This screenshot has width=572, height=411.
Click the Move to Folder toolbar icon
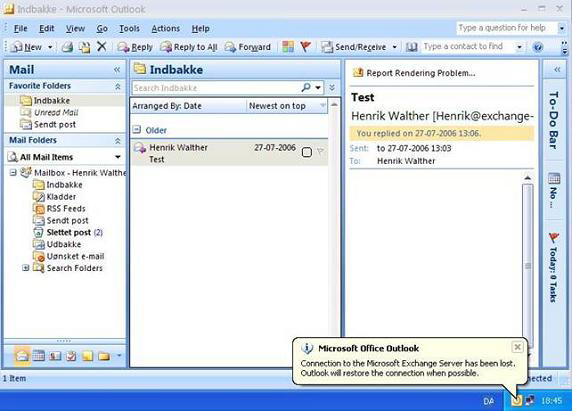pos(84,47)
